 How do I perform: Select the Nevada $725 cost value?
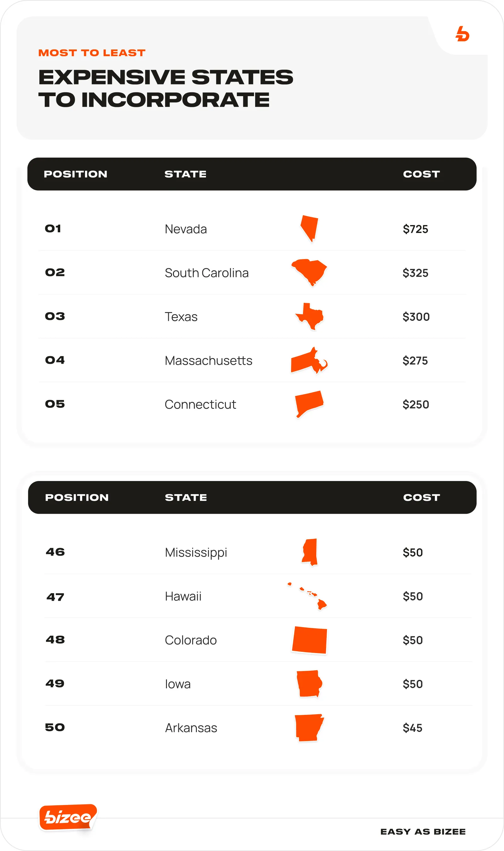pyautogui.click(x=415, y=229)
